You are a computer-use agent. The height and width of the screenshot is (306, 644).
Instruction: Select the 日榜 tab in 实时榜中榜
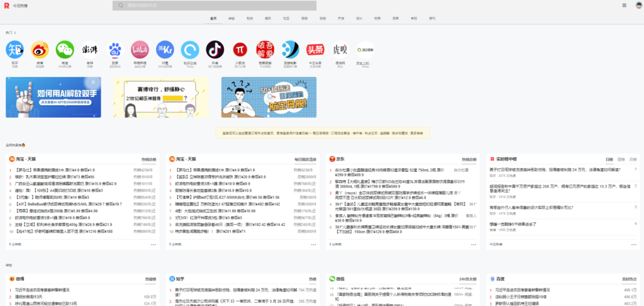[x=609, y=159]
